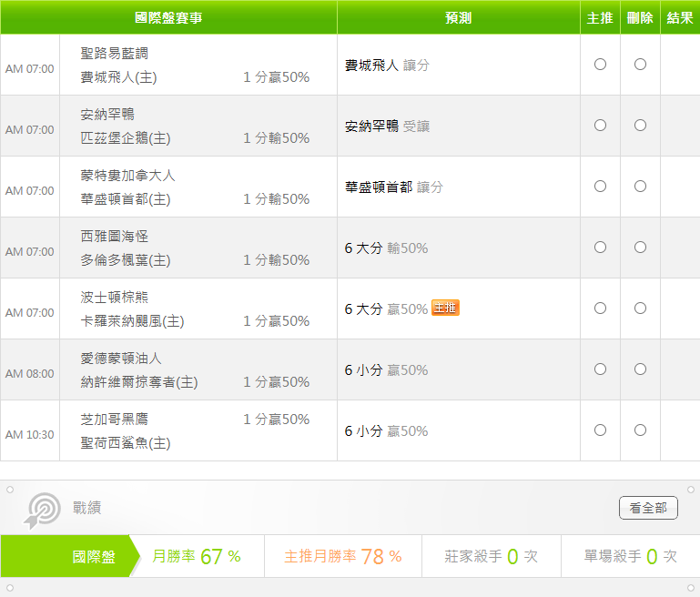The height and width of the screenshot is (597, 700).
Task: Select 刪除 radio for 費城飛人 game
Action: pyautogui.click(x=640, y=65)
